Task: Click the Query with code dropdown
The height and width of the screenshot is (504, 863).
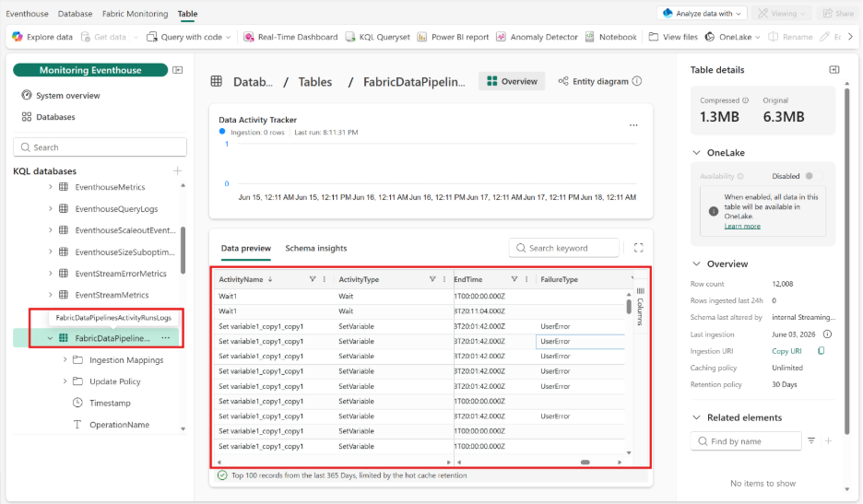Action: [x=189, y=37]
